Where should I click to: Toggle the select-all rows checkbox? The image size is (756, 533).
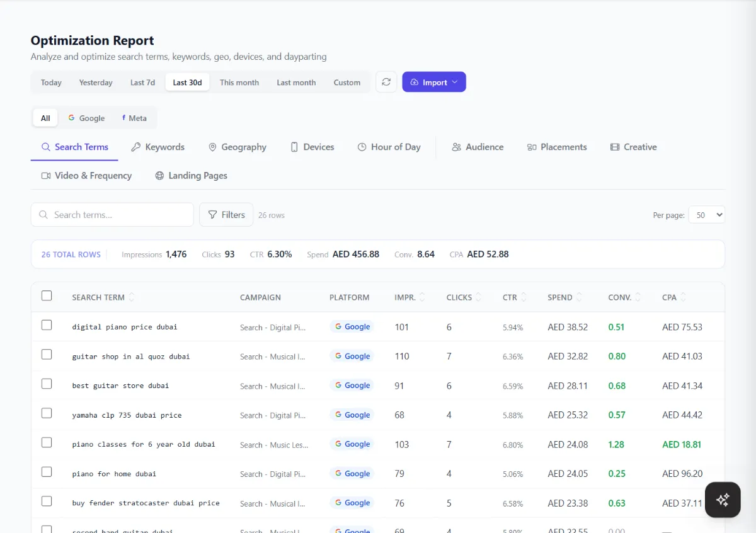47,295
